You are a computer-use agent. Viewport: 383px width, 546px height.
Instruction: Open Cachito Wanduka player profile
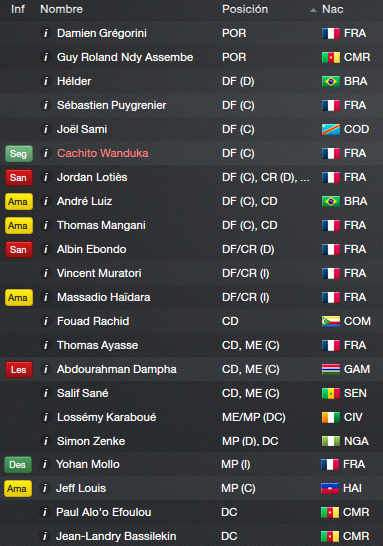pos(103,153)
